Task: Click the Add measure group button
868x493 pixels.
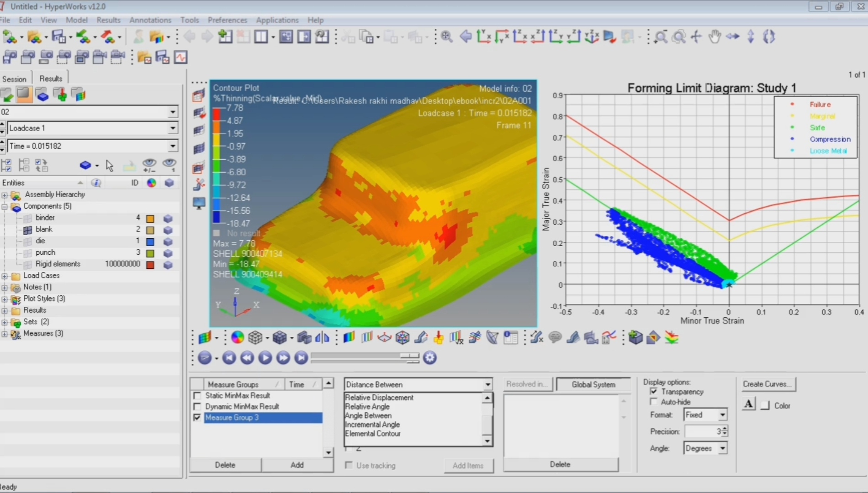Action: click(x=297, y=465)
